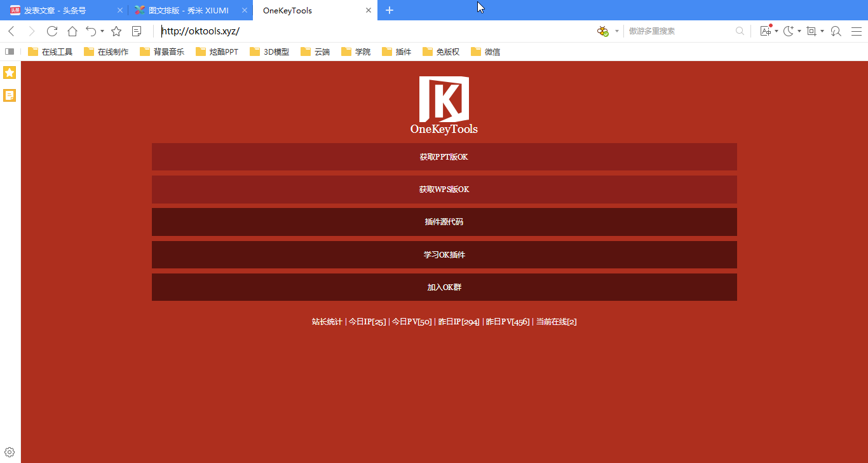Click the 今日IP[25] statistic

pos(367,322)
